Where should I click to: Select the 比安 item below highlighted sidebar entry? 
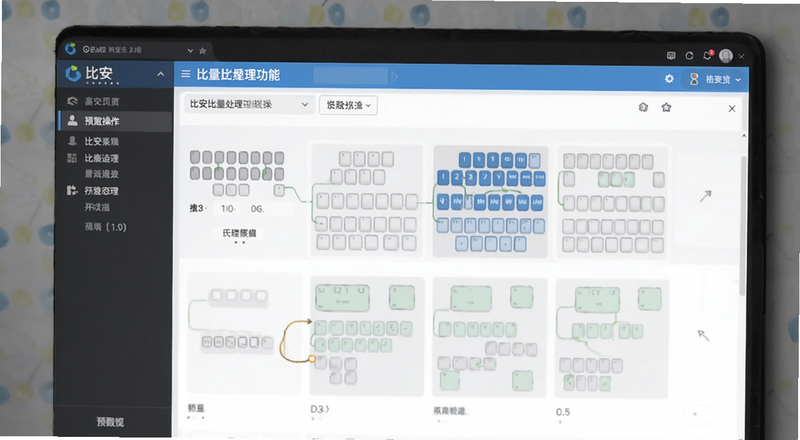(115, 141)
